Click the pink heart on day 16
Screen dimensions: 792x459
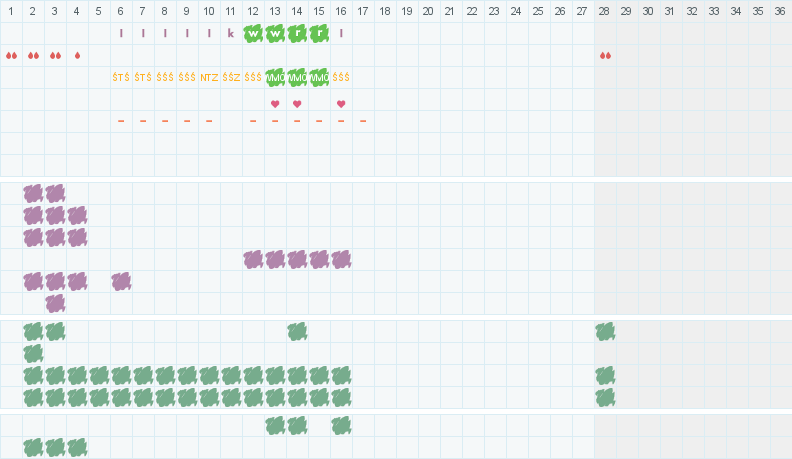click(x=341, y=103)
